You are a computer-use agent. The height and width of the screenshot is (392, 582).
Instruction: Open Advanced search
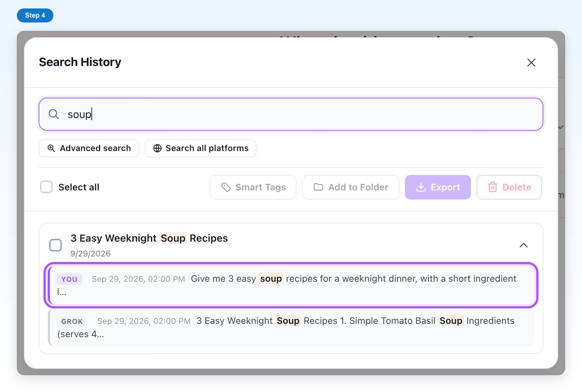click(x=89, y=148)
